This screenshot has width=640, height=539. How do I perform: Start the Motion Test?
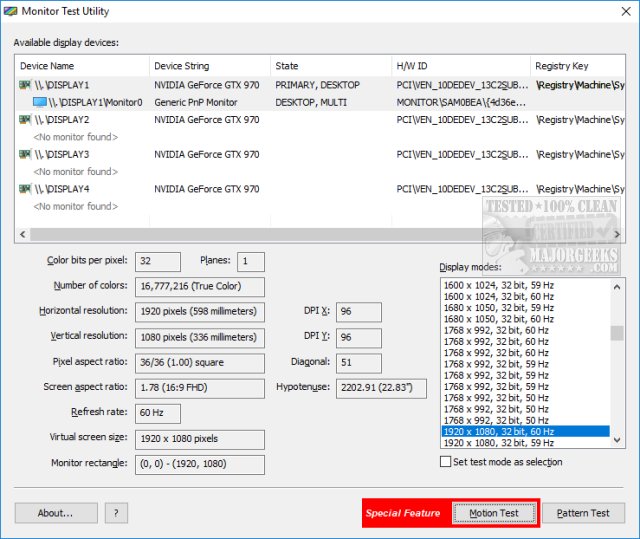pos(494,513)
